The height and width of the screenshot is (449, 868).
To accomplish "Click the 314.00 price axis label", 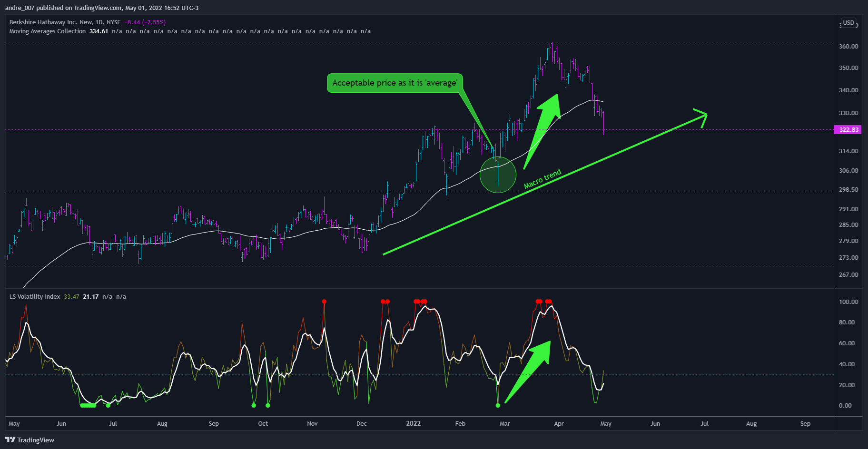I will [848, 151].
